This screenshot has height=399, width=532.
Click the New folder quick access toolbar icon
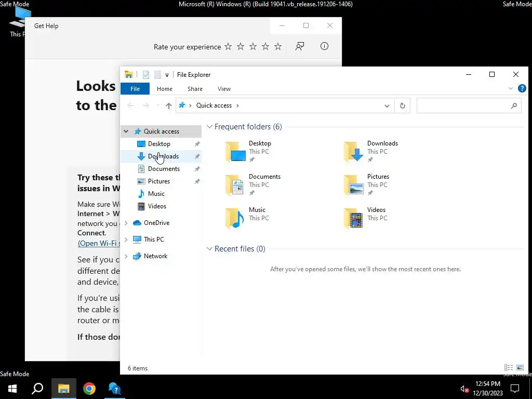(x=157, y=75)
